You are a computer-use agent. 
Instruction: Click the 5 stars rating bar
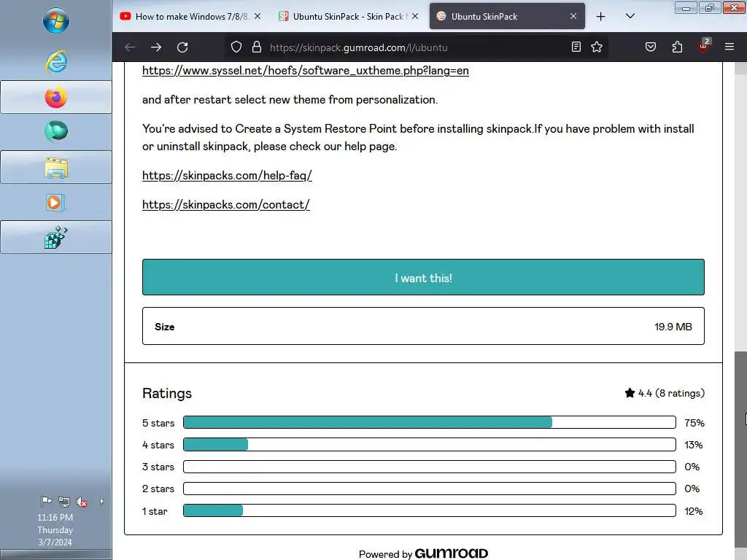pyautogui.click(x=429, y=422)
